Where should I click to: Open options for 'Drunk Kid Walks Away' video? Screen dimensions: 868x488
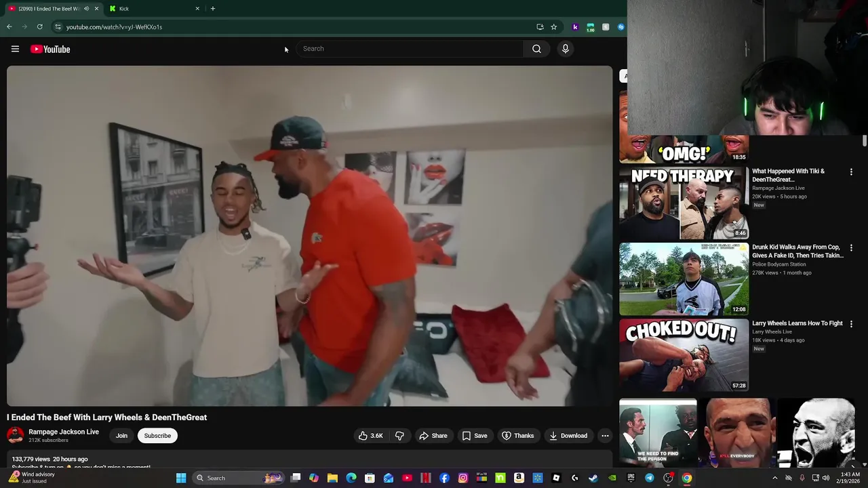click(x=851, y=248)
